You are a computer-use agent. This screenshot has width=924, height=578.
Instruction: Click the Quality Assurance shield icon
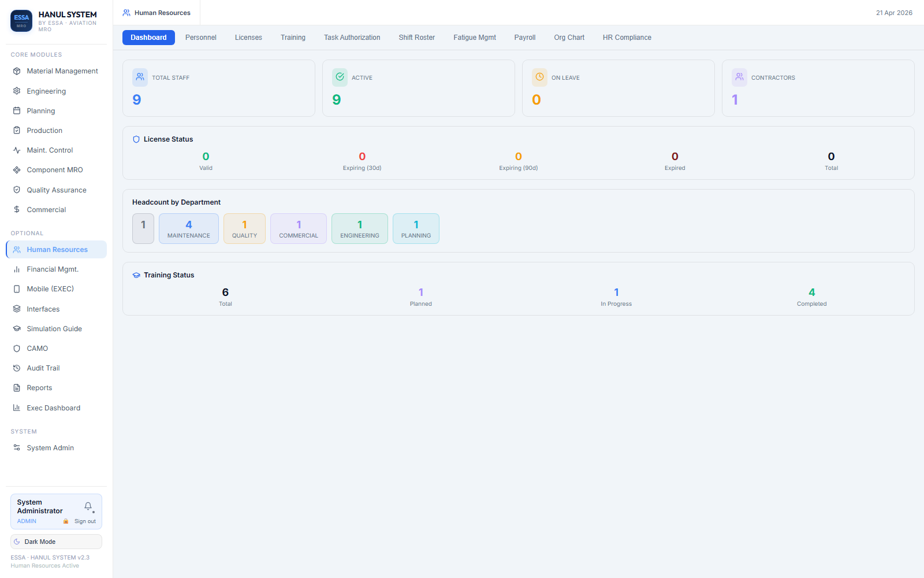coord(17,190)
